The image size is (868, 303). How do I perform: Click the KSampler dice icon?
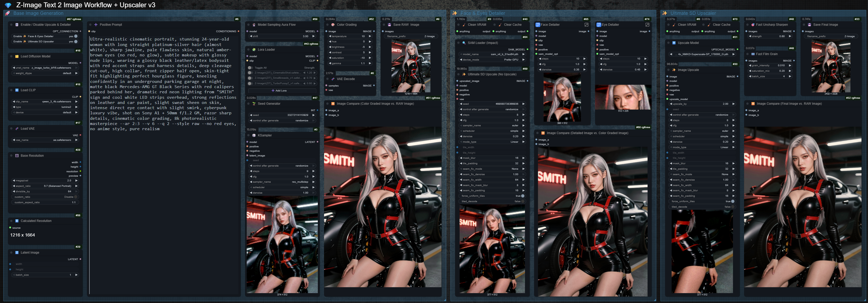tap(254, 135)
